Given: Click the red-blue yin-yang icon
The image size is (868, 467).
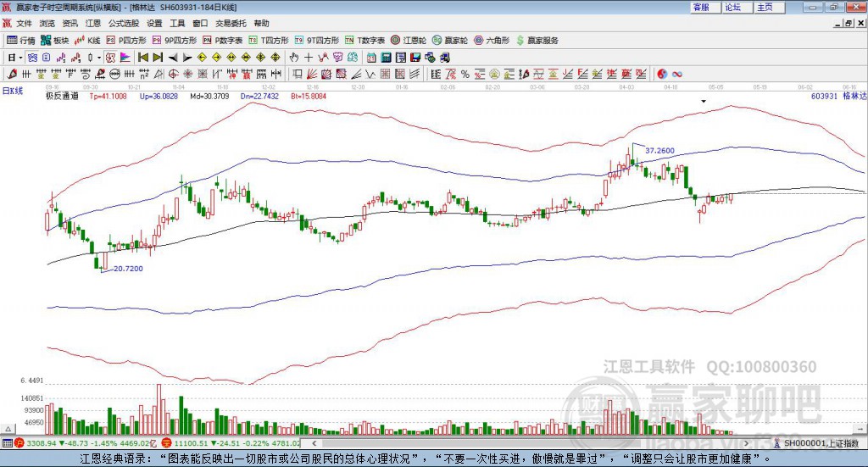Looking at the screenshot, I should [x=662, y=74].
